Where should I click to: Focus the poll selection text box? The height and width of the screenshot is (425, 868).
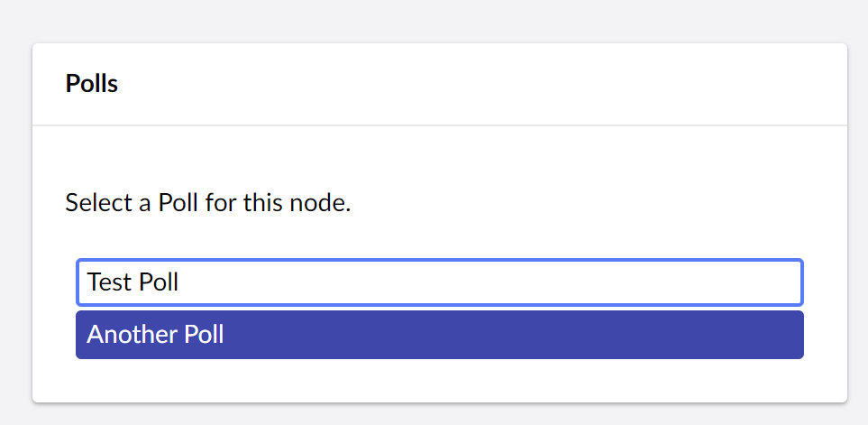(439, 282)
